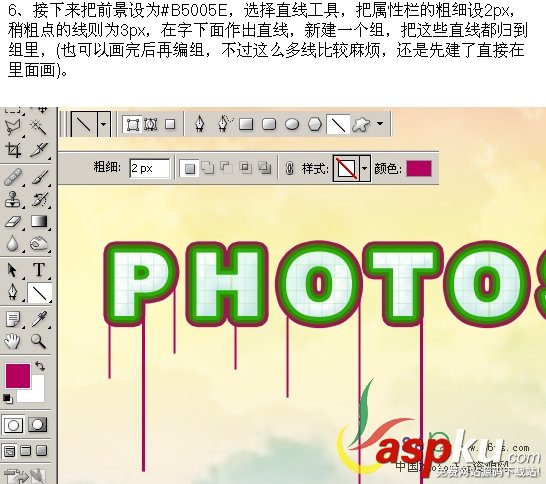
Task: Open the style picker dropdown arrow
Action: coord(365,169)
